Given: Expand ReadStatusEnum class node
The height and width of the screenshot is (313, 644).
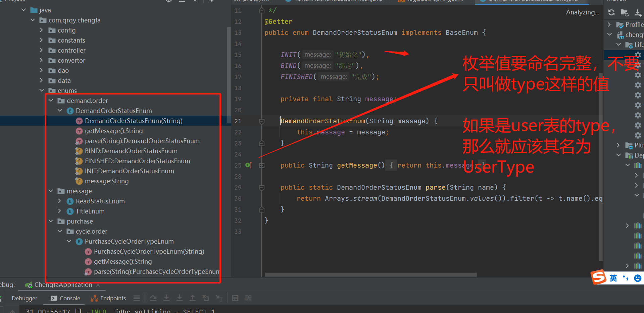Looking at the screenshot, I should 60,201.
